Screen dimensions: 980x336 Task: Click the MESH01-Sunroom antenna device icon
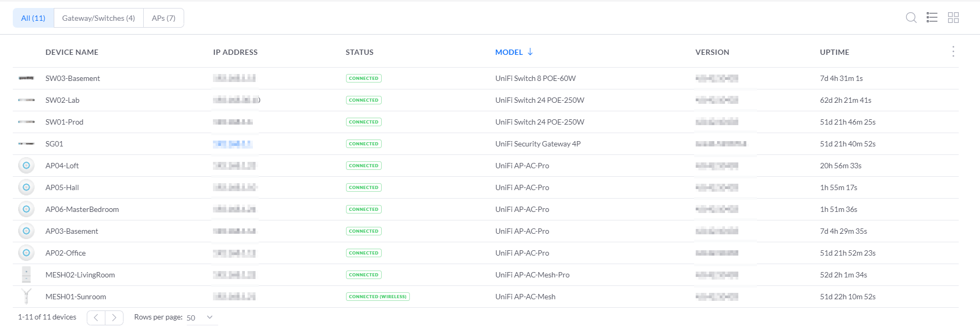pyautogui.click(x=26, y=296)
